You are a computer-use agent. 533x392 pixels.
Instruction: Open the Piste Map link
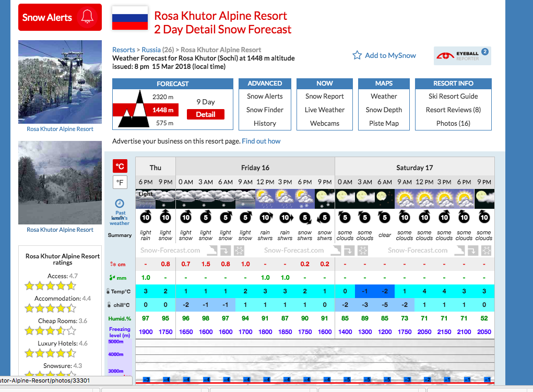pos(384,123)
